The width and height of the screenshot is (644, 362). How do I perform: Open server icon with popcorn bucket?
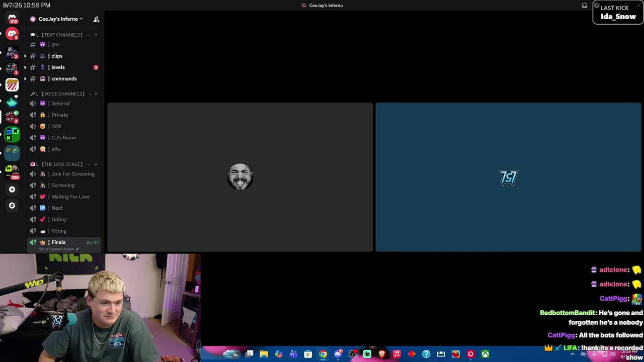click(x=12, y=84)
